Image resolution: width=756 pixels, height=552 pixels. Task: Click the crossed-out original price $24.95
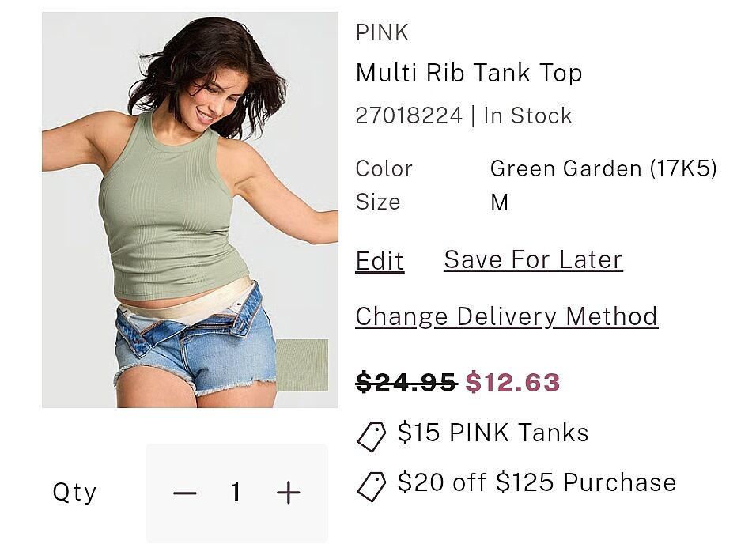(x=406, y=383)
